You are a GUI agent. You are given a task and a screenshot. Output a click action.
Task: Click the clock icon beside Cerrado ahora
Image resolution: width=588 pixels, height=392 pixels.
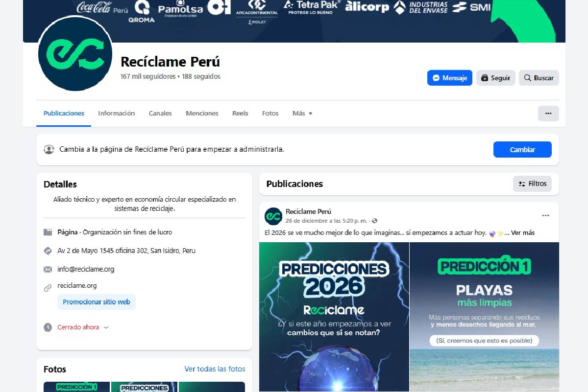pyautogui.click(x=48, y=327)
